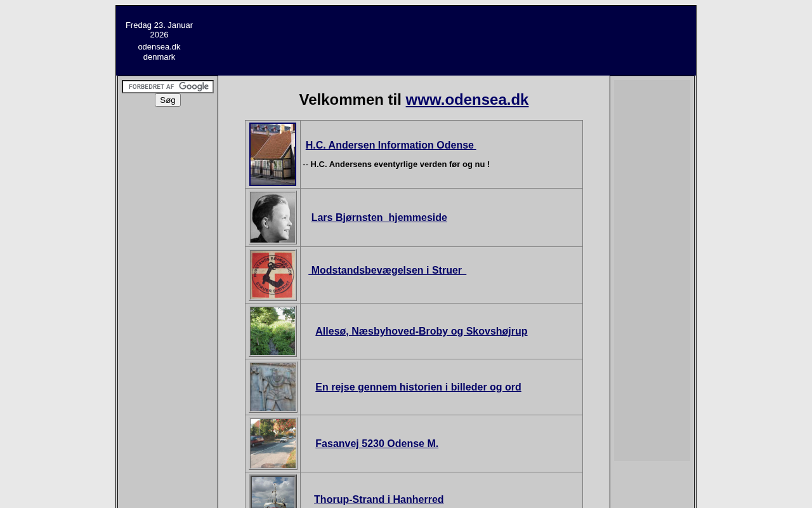812x508 pixels.
Task: Click the black-and-white portrait thumbnail
Action: 273,218
